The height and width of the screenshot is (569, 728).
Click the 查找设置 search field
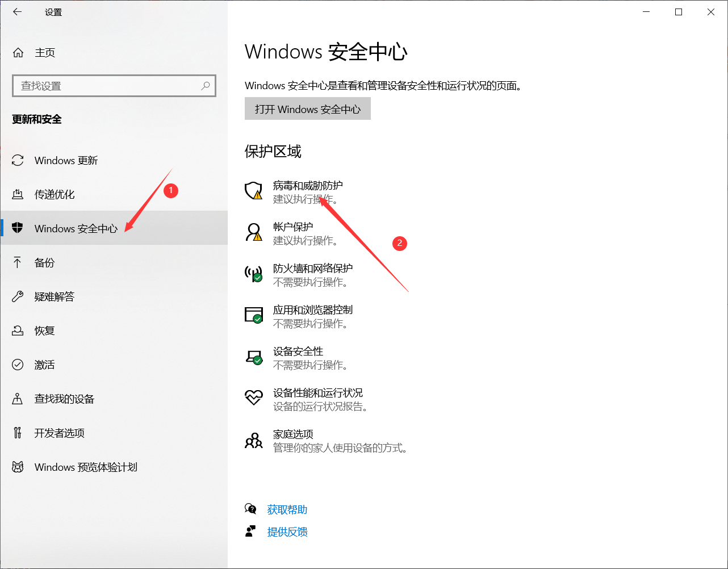click(x=114, y=86)
